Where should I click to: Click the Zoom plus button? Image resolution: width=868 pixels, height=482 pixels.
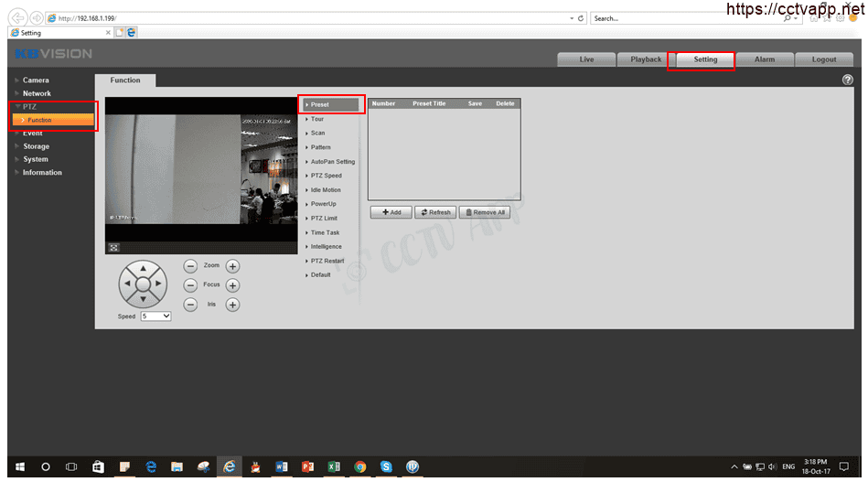click(232, 265)
